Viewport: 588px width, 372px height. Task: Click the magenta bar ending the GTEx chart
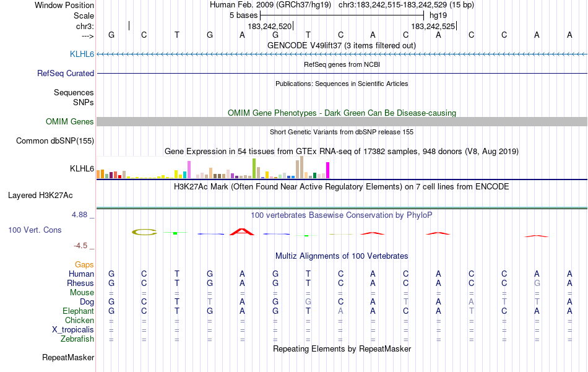[328, 170]
